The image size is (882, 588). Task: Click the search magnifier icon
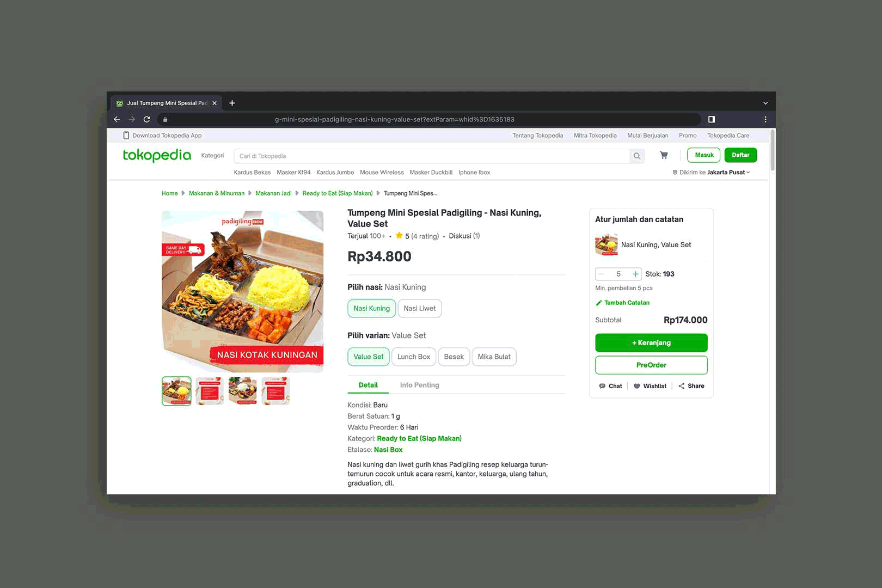tap(637, 156)
